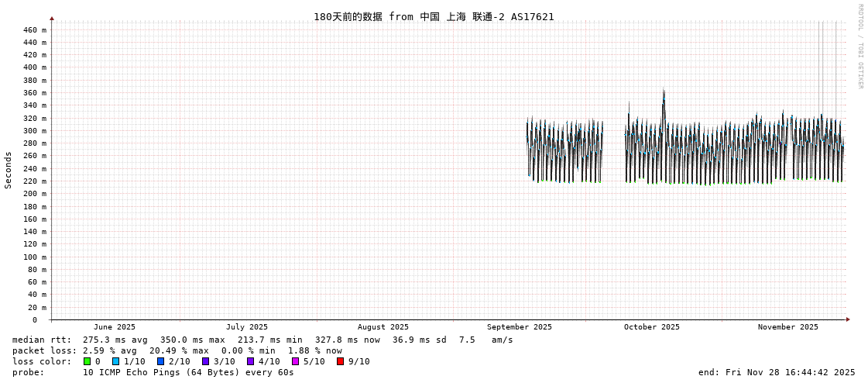The height and width of the screenshot is (383, 868).
Task: Click the median rtt statistics line
Action: tap(262, 340)
